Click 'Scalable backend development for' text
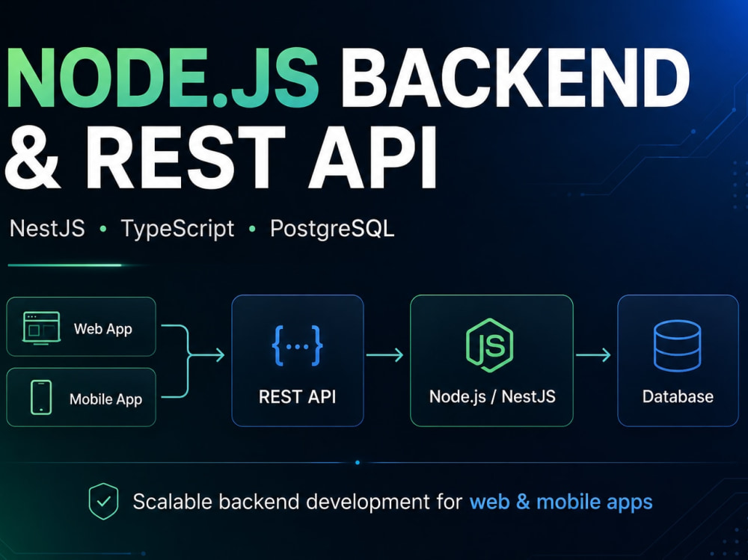 coord(297,502)
